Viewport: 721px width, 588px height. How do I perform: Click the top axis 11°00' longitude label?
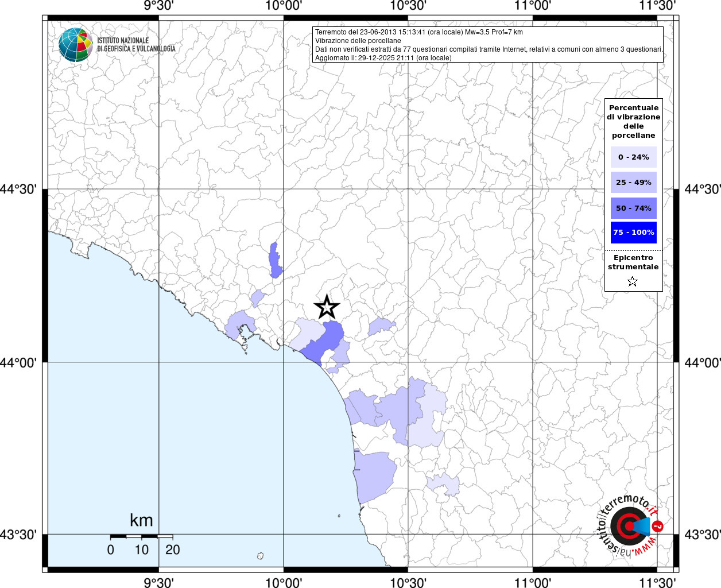tap(533, 6)
